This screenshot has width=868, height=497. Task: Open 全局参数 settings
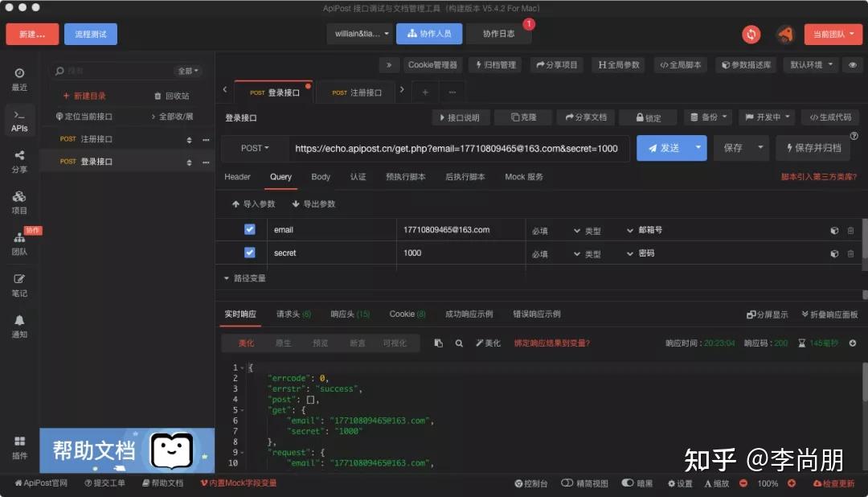(x=617, y=65)
